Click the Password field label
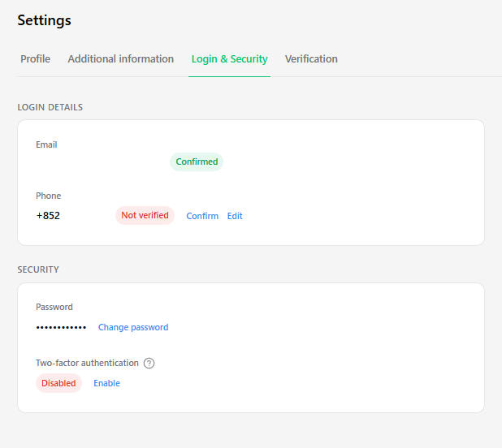 click(x=54, y=307)
